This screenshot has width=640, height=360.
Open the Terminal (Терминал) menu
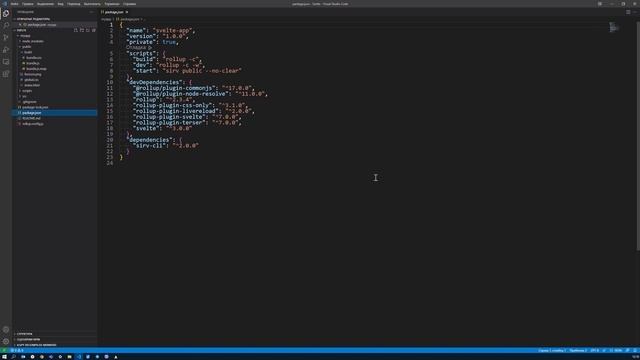112,4
